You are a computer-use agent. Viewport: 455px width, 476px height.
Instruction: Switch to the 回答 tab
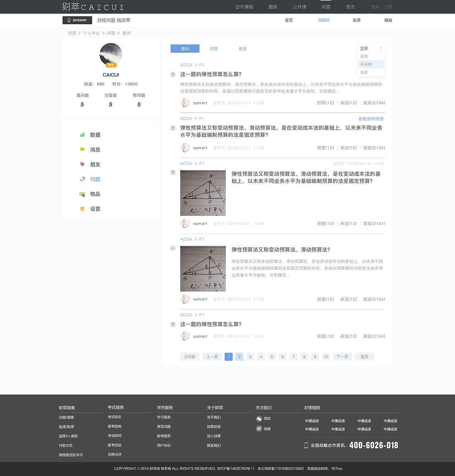click(x=214, y=48)
